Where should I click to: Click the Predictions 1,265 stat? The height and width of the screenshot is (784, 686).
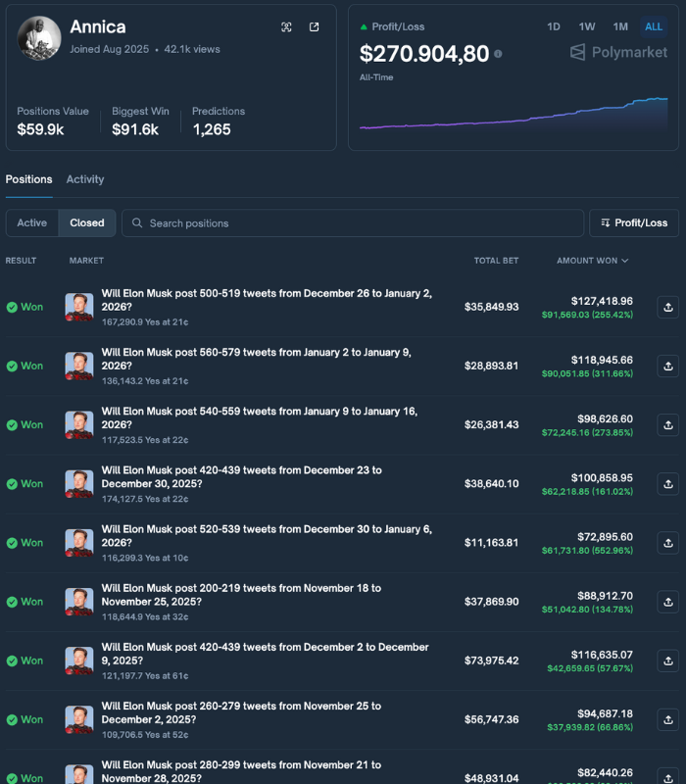pos(219,122)
